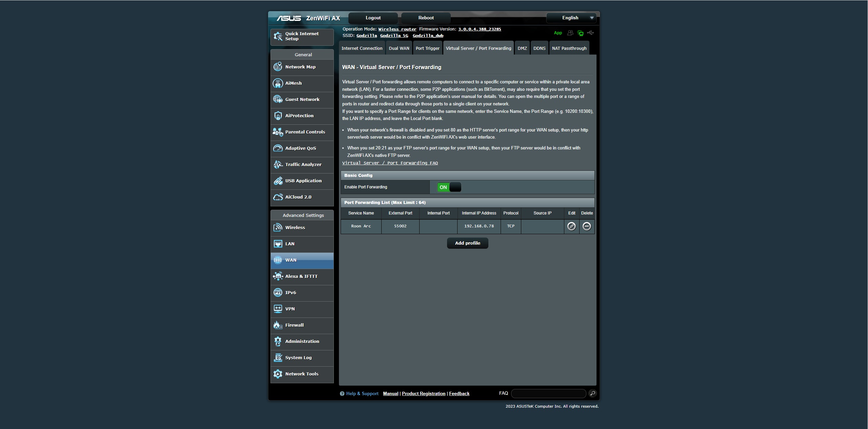The height and width of the screenshot is (429, 868).
Task: Click the Network Map globe icon
Action: pos(278,67)
